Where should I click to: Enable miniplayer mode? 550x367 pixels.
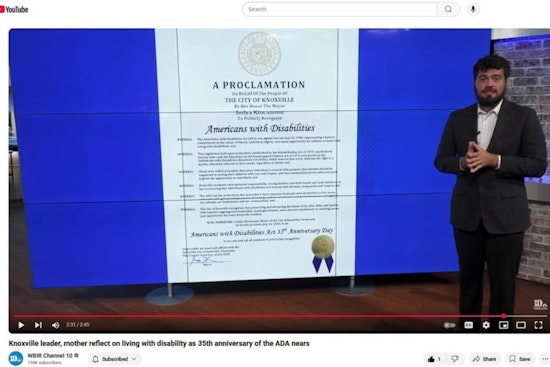pyautogui.click(x=504, y=325)
